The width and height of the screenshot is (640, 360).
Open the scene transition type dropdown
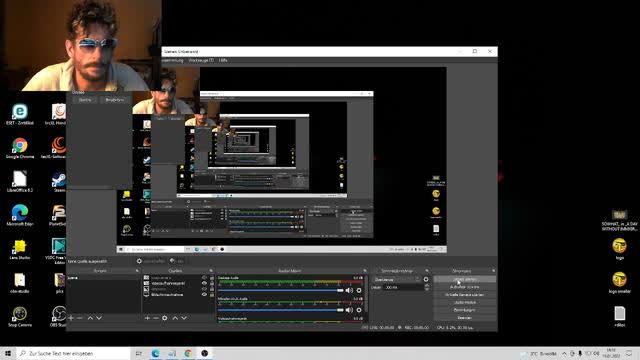click(396, 280)
